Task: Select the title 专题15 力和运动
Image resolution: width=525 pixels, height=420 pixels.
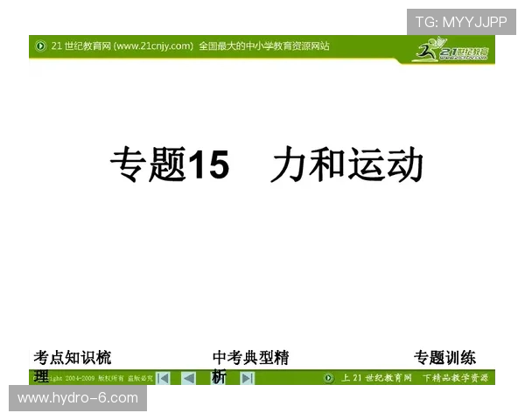Action: (267, 164)
